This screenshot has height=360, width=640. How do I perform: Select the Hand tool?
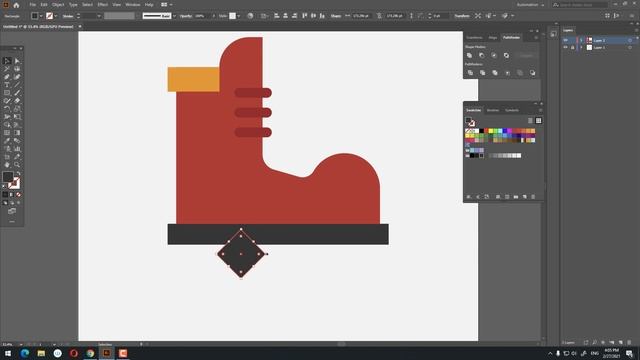click(x=7, y=165)
